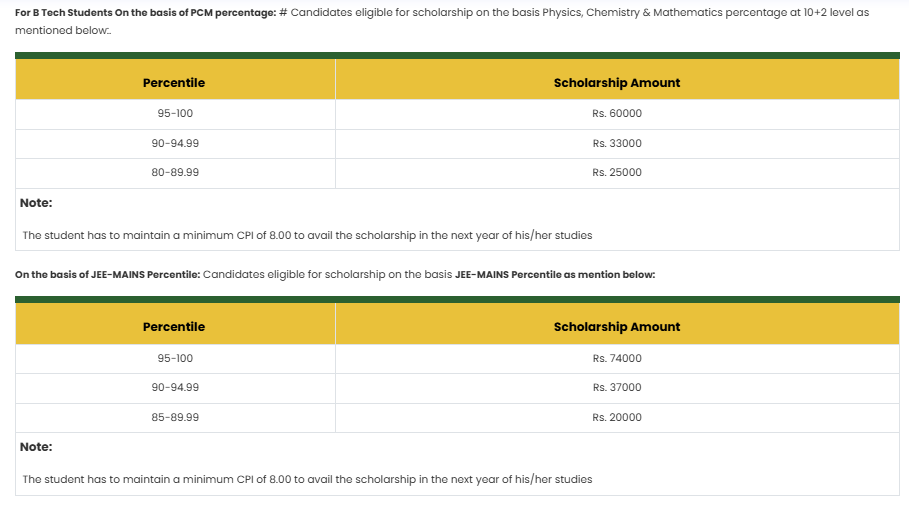Click the 85-89.99 percentile cell
This screenshot has height=507, width=909.
pos(175,417)
